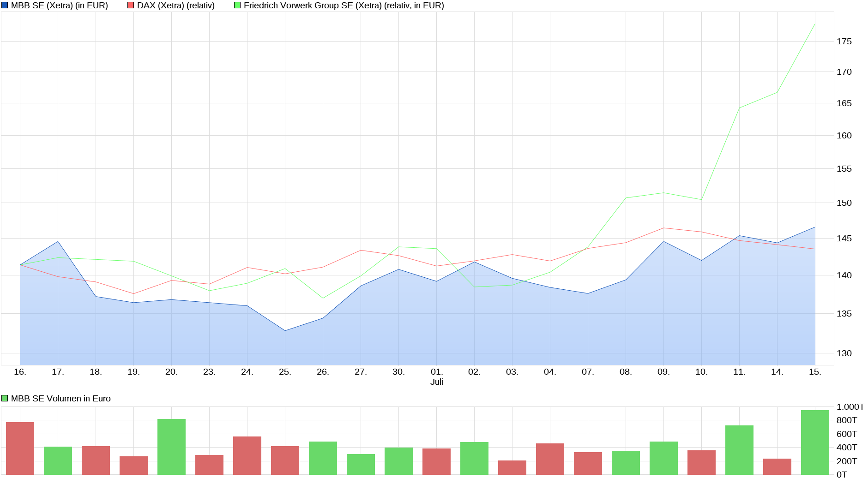The height and width of the screenshot is (484, 868).
Task: Click the red volume bar for the 16th
Action: tap(20, 448)
